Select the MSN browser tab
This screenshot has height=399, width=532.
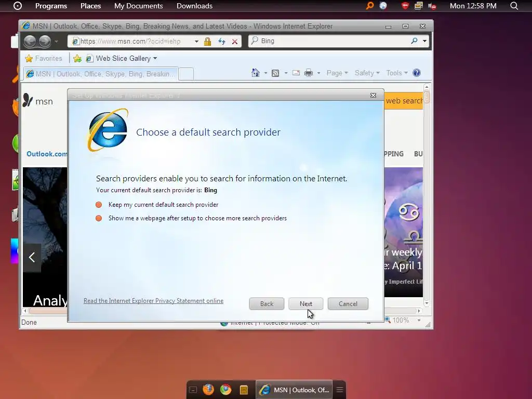tap(100, 74)
